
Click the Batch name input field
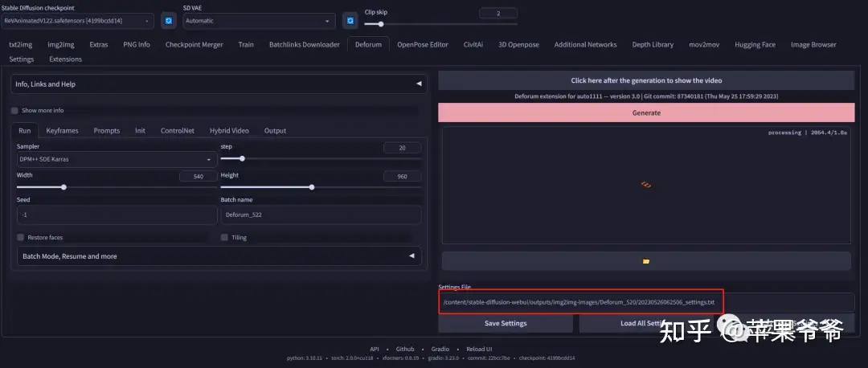pyautogui.click(x=321, y=215)
